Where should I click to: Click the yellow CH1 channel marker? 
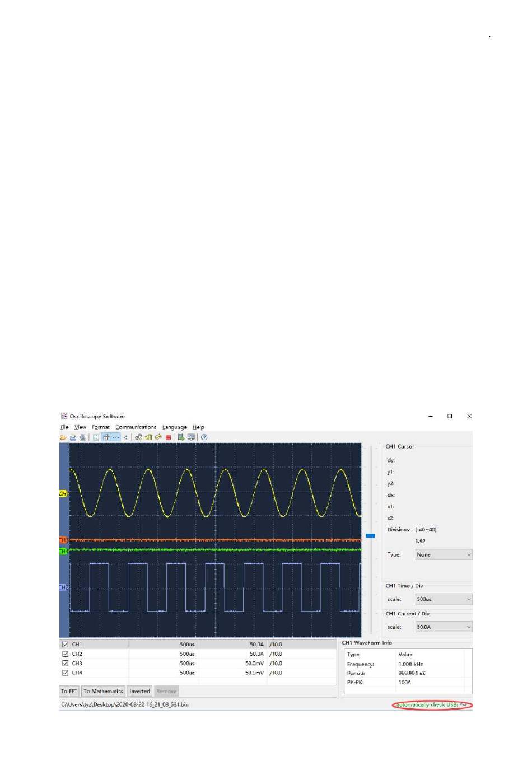click(x=63, y=493)
